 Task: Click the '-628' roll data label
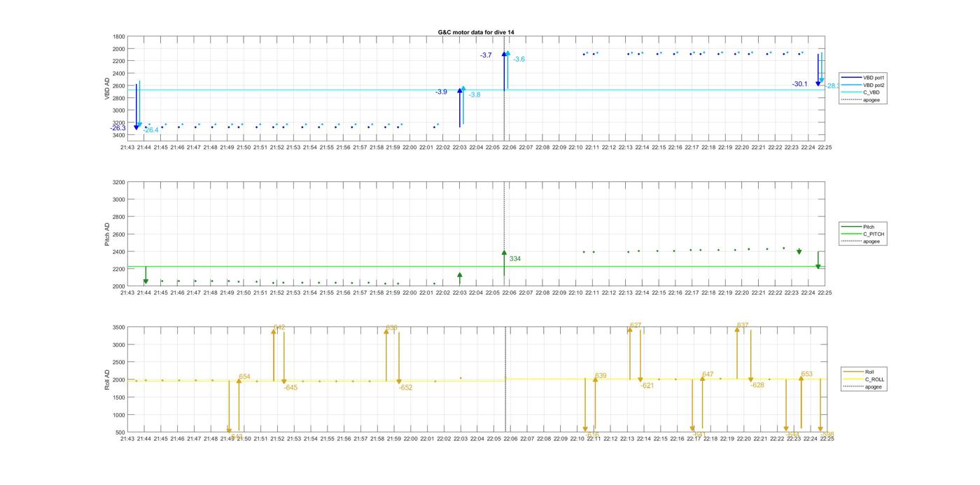point(757,385)
